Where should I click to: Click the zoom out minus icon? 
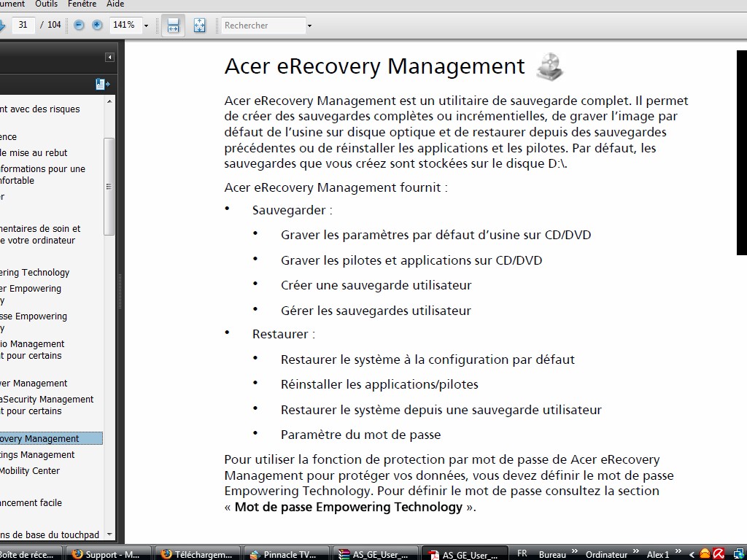point(79,26)
